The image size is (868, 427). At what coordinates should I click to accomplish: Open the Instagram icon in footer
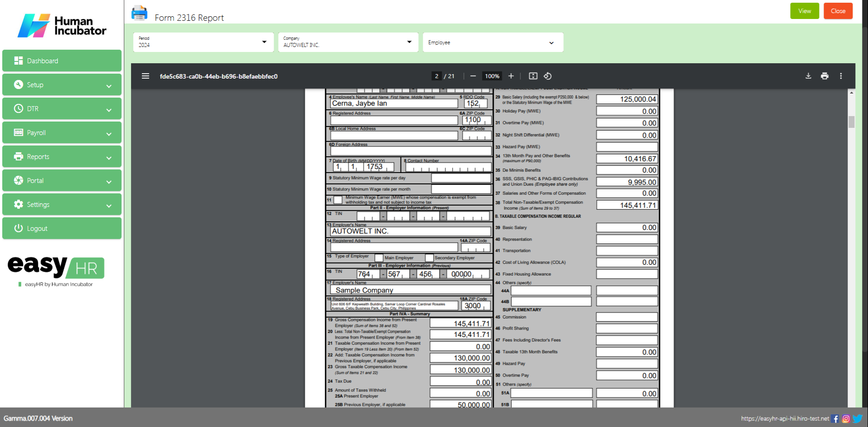(x=846, y=419)
